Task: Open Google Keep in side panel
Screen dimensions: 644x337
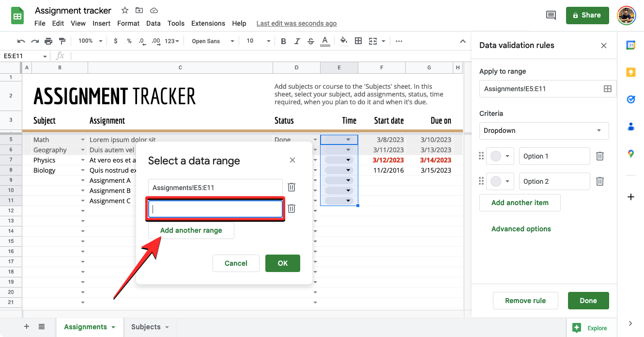Action: coord(630,72)
